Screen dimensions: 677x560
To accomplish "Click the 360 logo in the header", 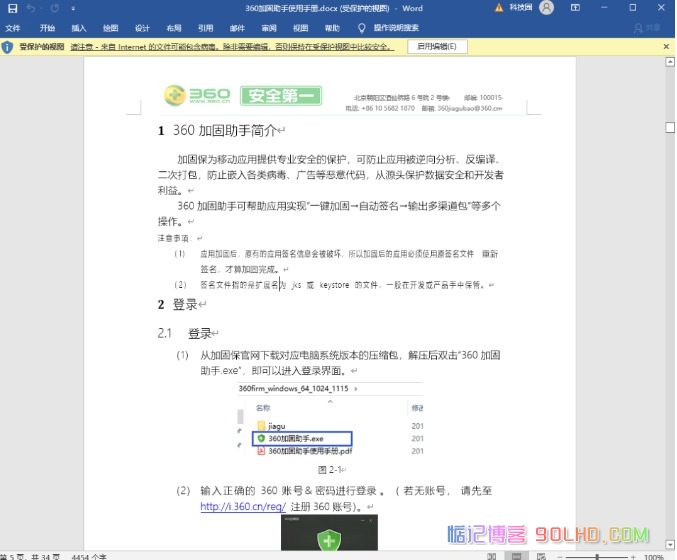I will click(197, 95).
